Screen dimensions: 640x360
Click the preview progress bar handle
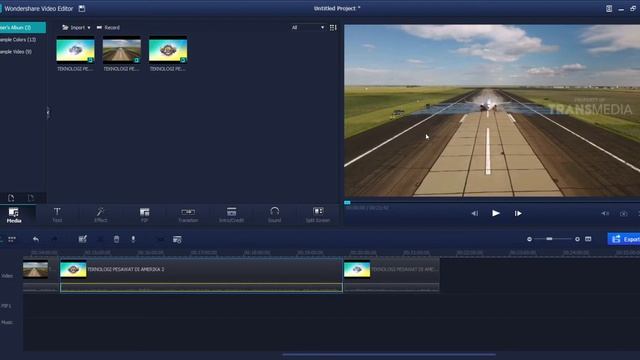(x=347, y=202)
